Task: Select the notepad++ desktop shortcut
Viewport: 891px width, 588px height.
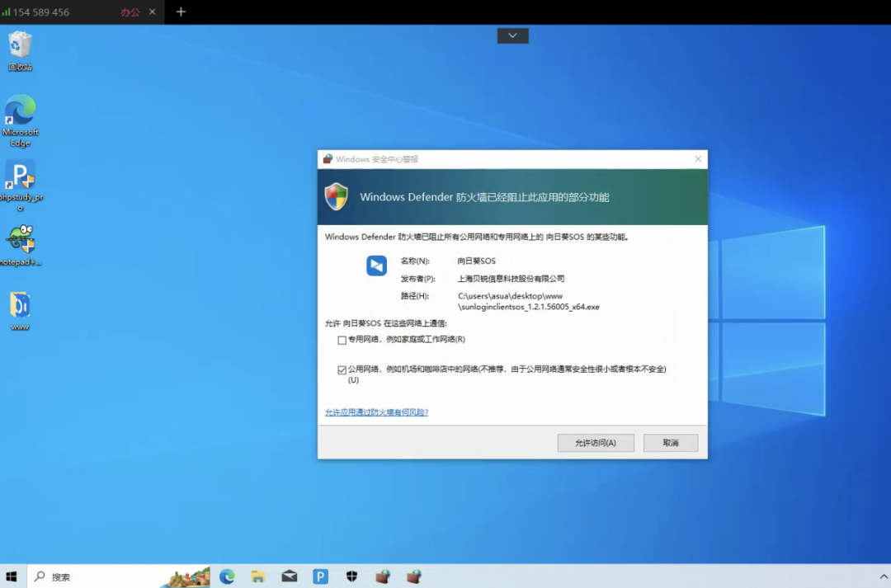Action: click(x=20, y=245)
